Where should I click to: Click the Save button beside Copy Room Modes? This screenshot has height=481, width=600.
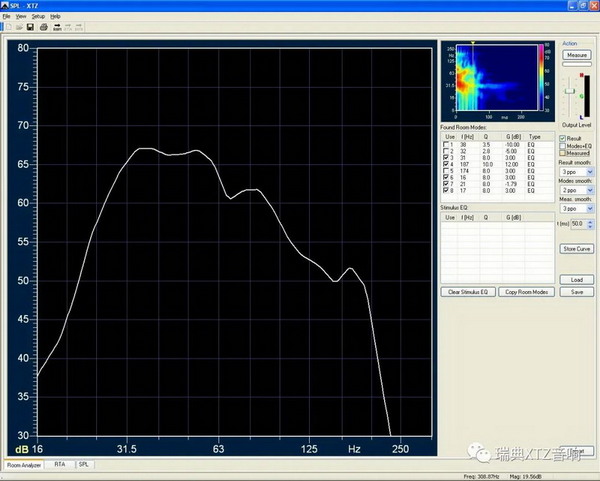pyautogui.click(x=577, y=292)
